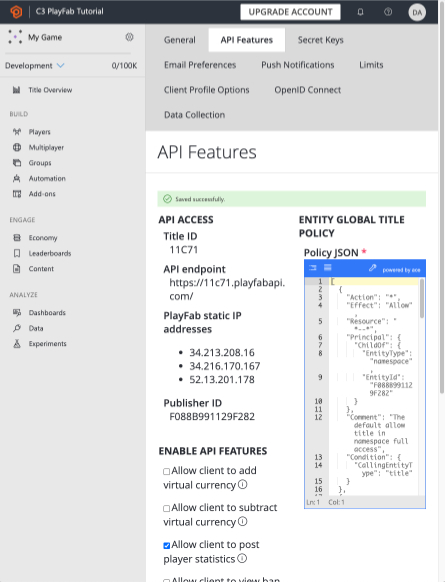Open the DA user avatar menu
445x582 pixels.
417,12
